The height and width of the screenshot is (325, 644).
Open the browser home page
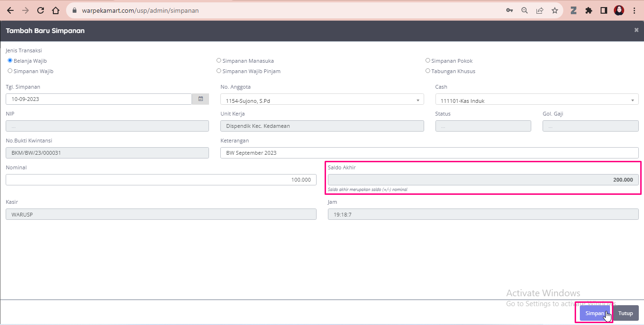point(56,10)
